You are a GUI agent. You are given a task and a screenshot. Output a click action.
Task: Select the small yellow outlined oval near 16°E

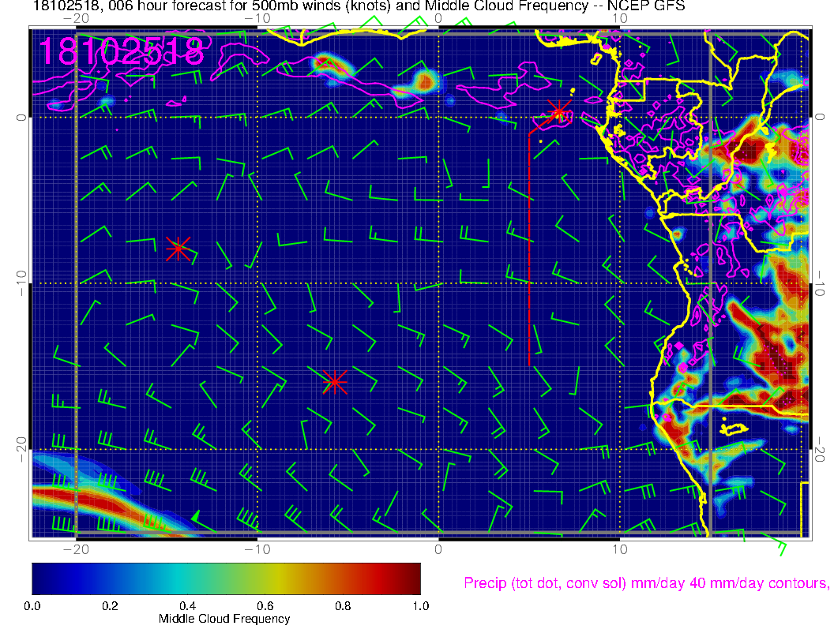tap(734, 429)
